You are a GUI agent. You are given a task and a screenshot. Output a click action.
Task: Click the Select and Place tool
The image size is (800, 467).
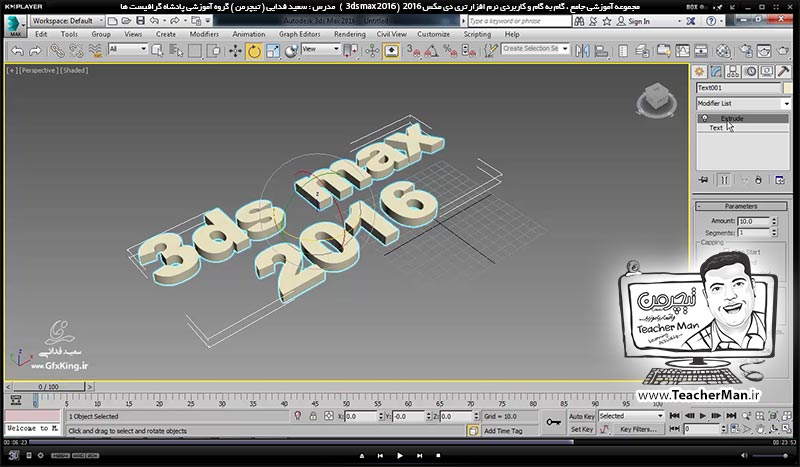click(291, 51)
